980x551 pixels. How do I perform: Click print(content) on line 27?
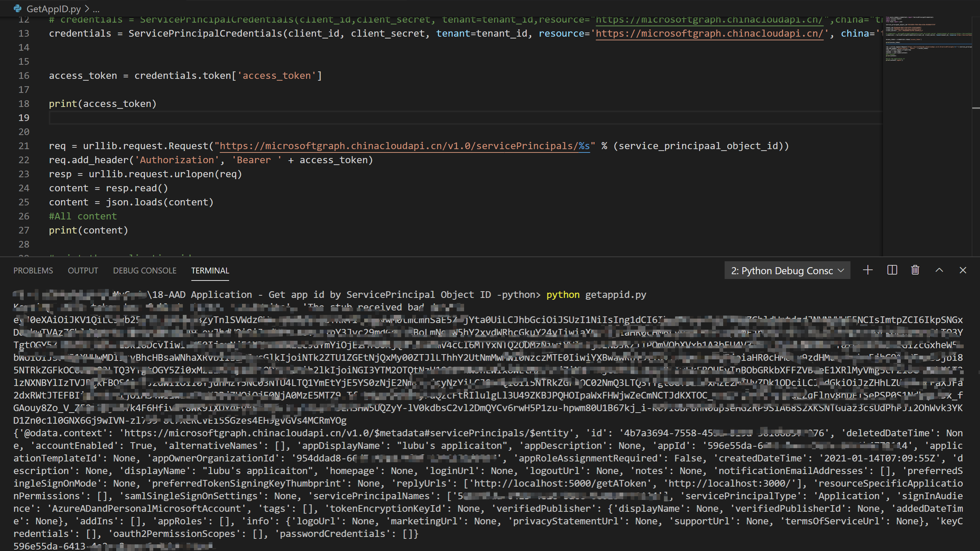[88, 231]
